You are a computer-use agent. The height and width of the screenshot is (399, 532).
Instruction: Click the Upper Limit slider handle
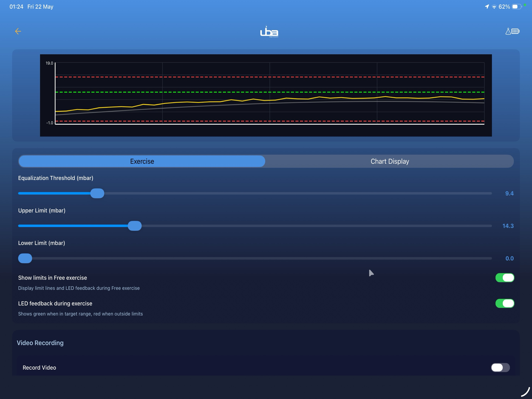135,226
